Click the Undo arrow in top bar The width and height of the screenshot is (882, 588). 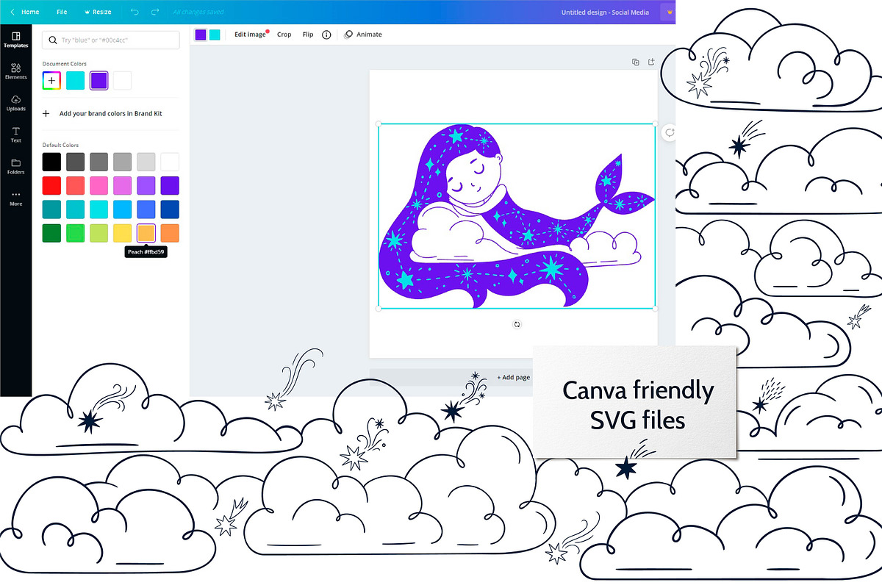pos(134,12)
